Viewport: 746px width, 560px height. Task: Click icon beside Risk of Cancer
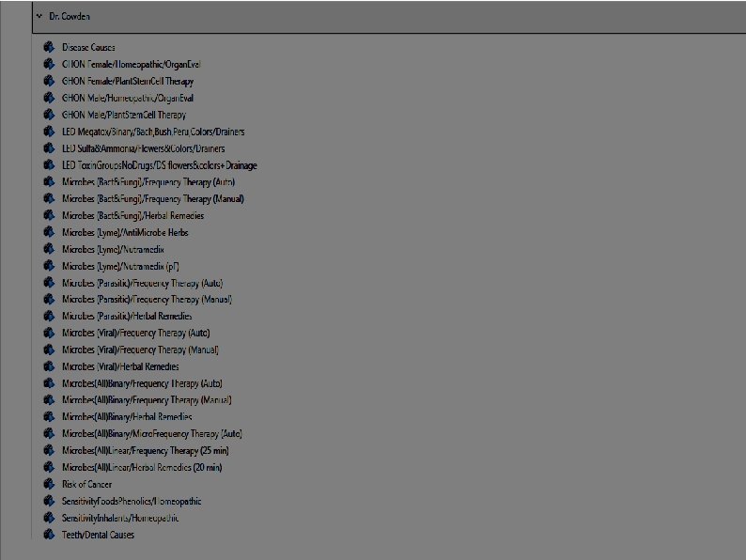pyautogui.click(x=49, y=484)
